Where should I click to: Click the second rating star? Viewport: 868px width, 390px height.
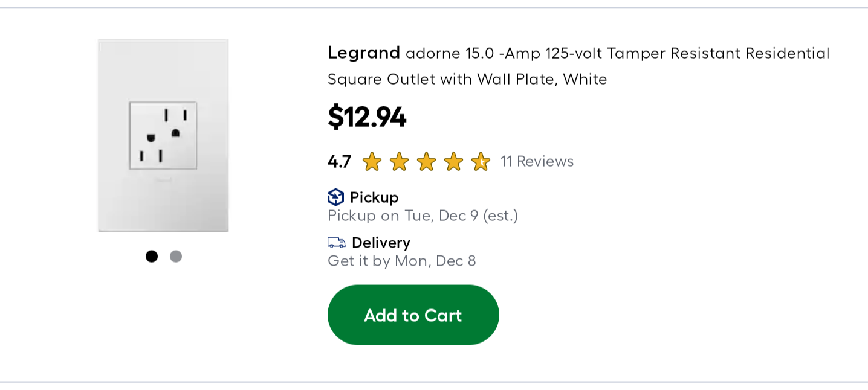click(x=399, y=162)
